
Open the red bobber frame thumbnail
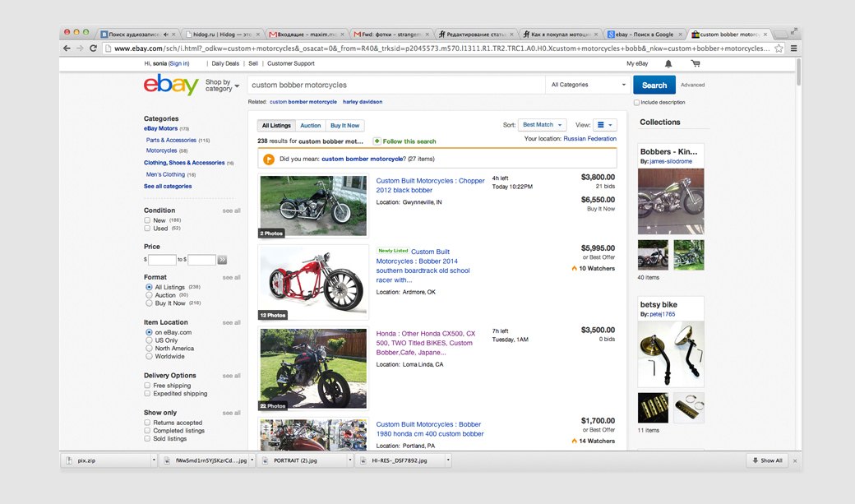[313, 282]
